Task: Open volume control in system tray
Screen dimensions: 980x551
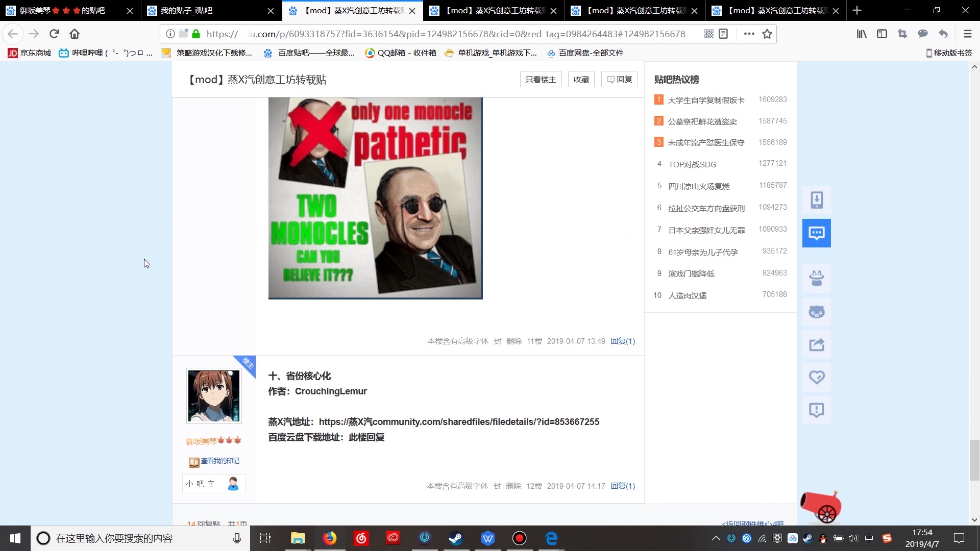Action: click(x=853, y=538)
